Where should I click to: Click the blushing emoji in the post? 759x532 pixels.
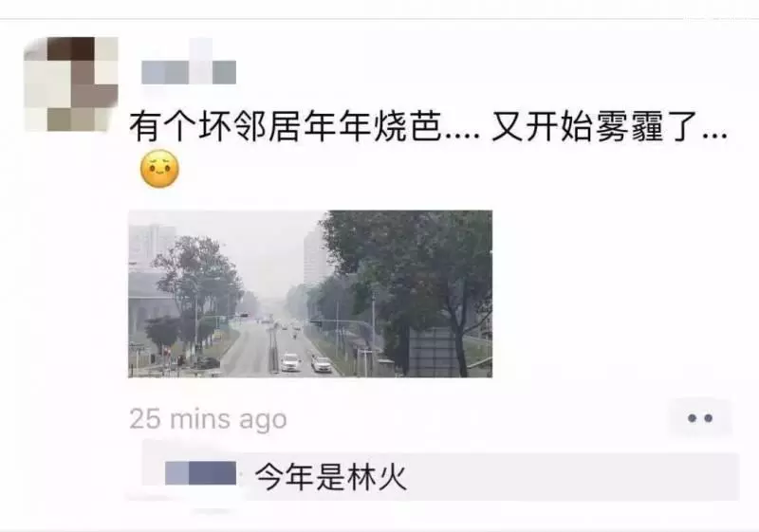[x=159, y=169]
